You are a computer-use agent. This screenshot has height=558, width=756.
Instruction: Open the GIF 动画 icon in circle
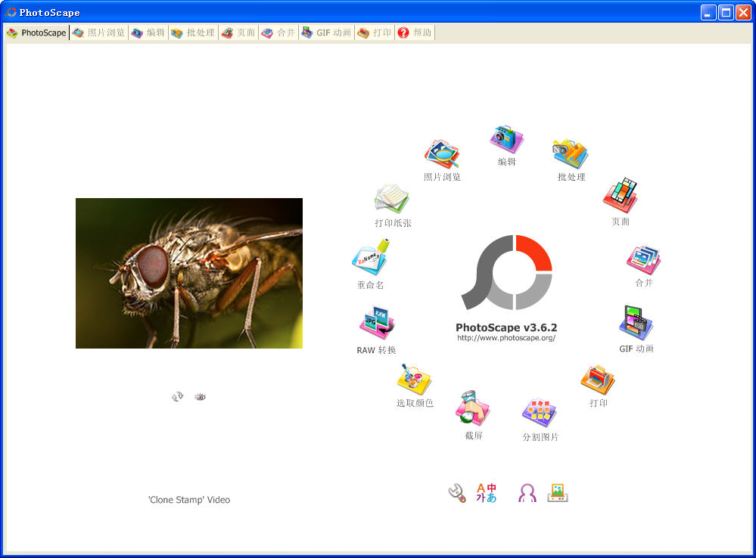pos(636,322)
